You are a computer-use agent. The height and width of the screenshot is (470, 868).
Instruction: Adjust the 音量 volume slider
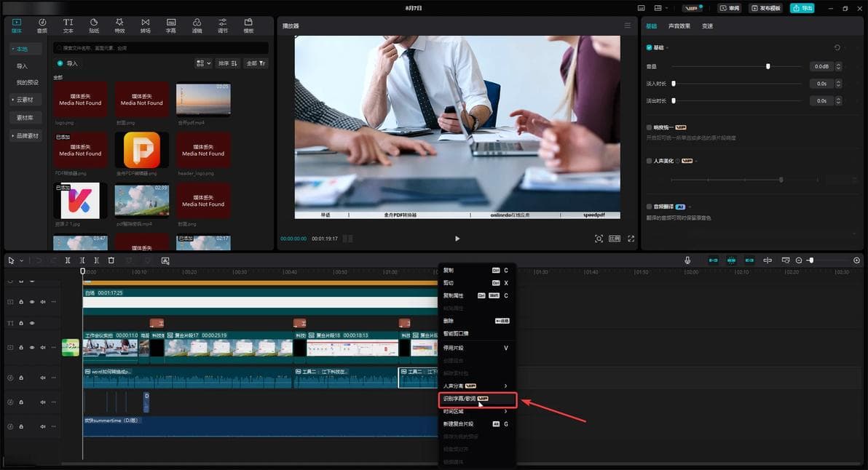[768, 66]
